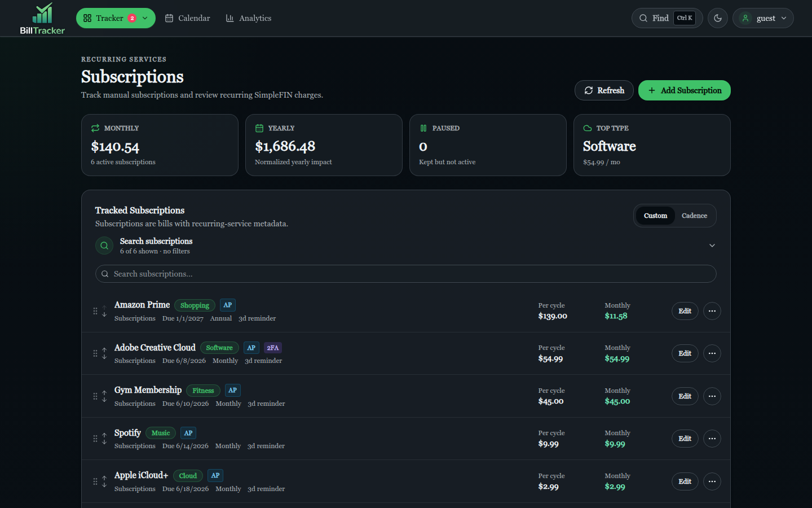Open the Tracker dropdown menu
812x508 pixels.
click(116, 18)
